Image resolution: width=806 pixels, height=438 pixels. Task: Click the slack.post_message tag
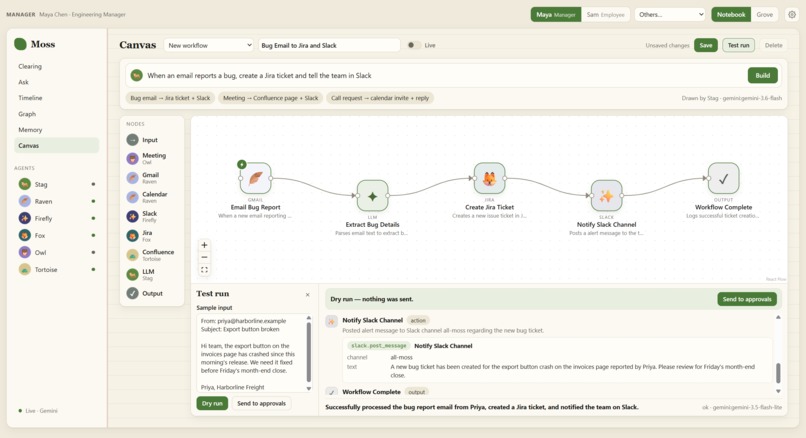(x=378, y=346)
